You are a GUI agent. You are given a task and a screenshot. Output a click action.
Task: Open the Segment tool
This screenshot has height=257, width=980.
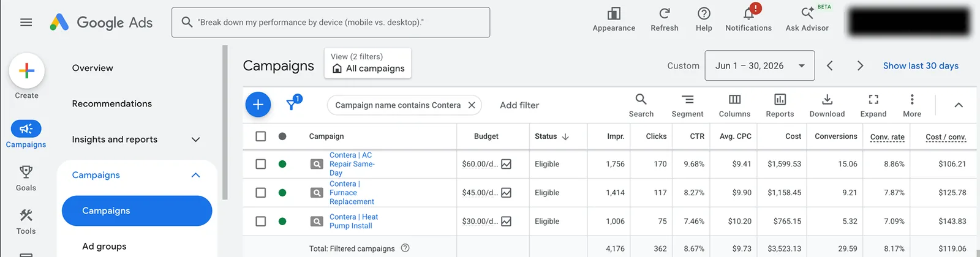(x=687, y=105)
